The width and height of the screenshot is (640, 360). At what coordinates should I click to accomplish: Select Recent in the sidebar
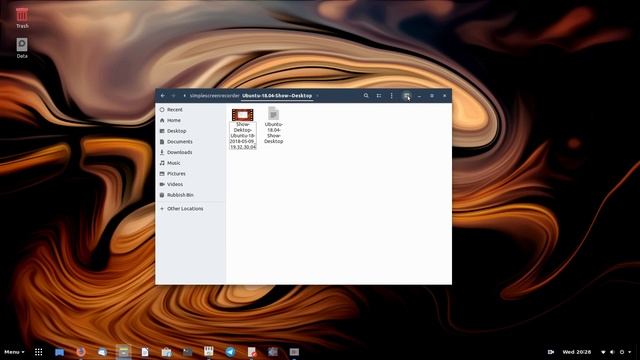pos(190,109)
